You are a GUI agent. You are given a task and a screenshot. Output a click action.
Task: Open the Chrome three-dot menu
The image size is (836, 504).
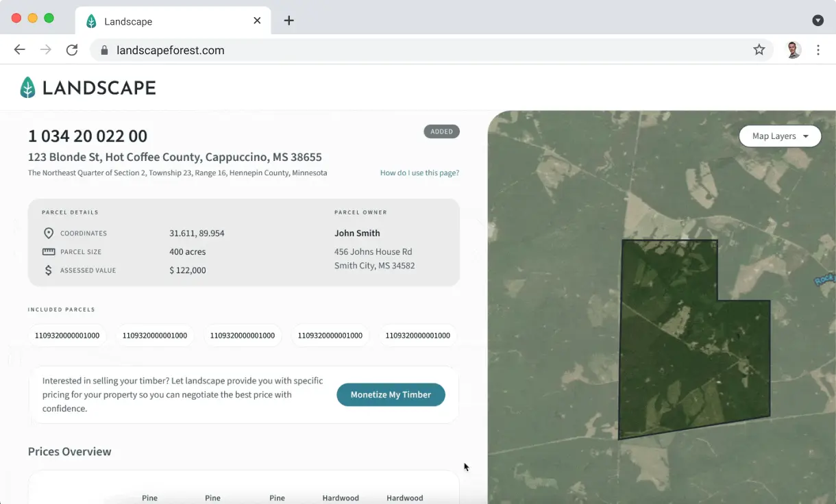(x=818, y=50)
